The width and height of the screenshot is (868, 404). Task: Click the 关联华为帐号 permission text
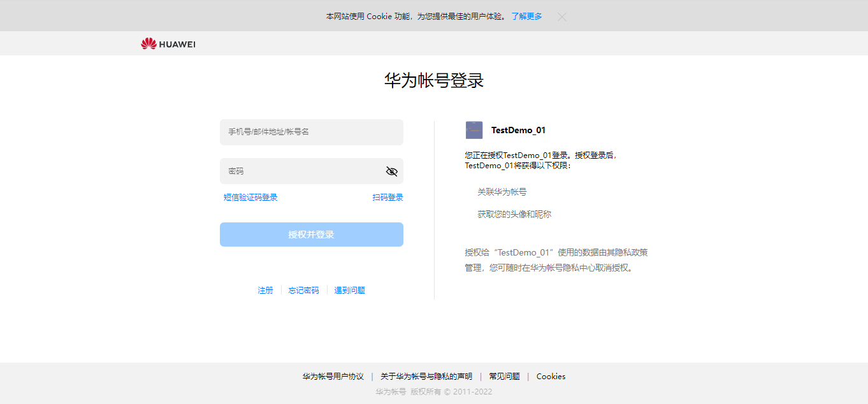click(502, 192)
